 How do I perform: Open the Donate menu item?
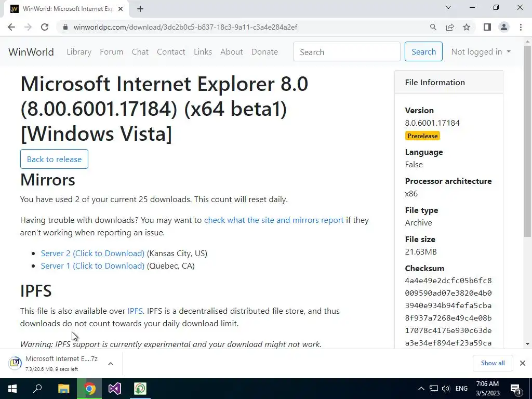point(264,52)
